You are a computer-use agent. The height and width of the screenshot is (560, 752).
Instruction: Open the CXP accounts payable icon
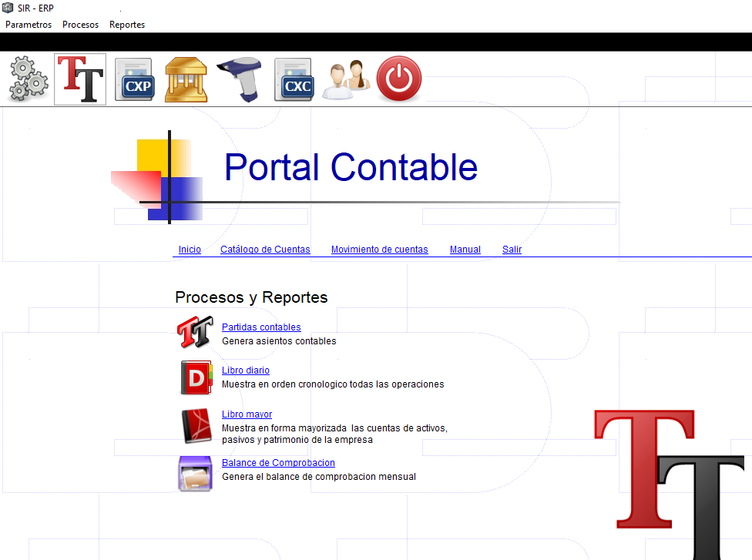pos(135,79)
